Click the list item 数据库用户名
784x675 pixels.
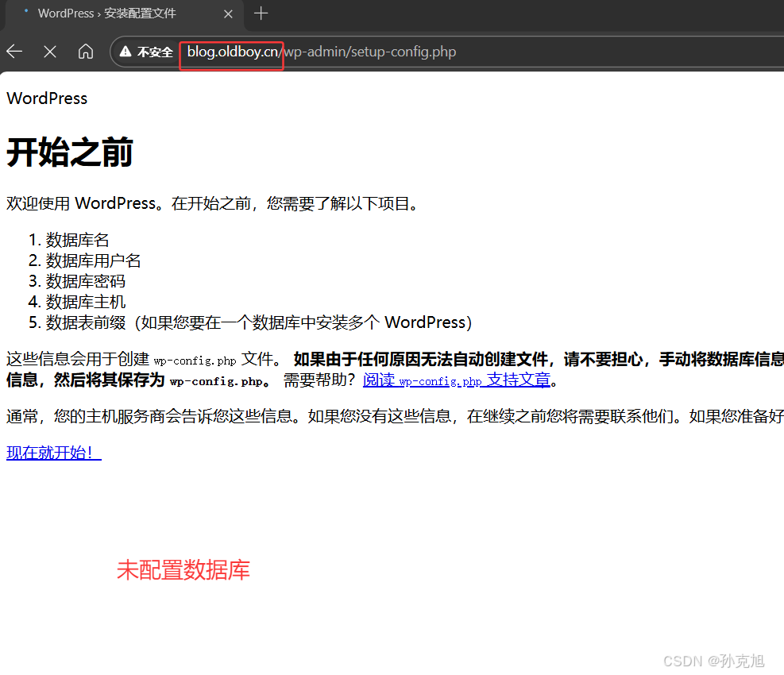point(93,260)
